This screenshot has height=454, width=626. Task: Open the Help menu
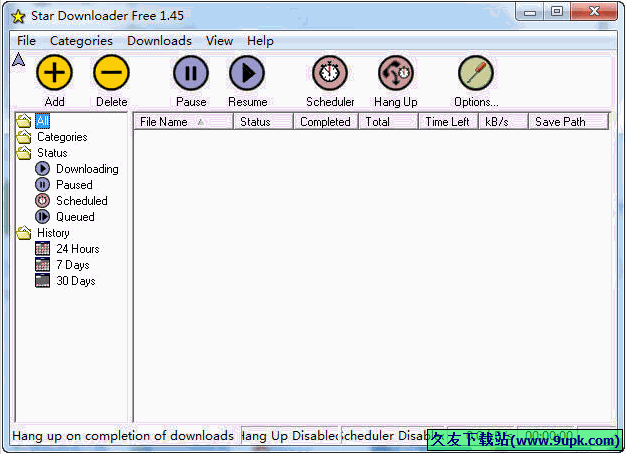pos(260,41)
